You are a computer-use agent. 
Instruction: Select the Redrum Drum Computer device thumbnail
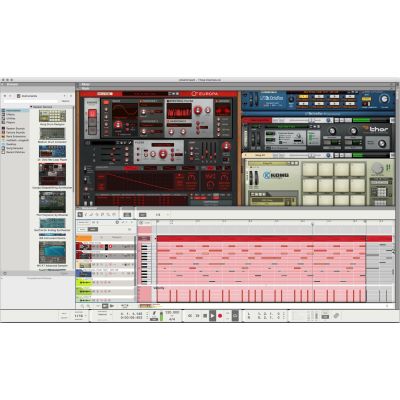pos(52,134)
